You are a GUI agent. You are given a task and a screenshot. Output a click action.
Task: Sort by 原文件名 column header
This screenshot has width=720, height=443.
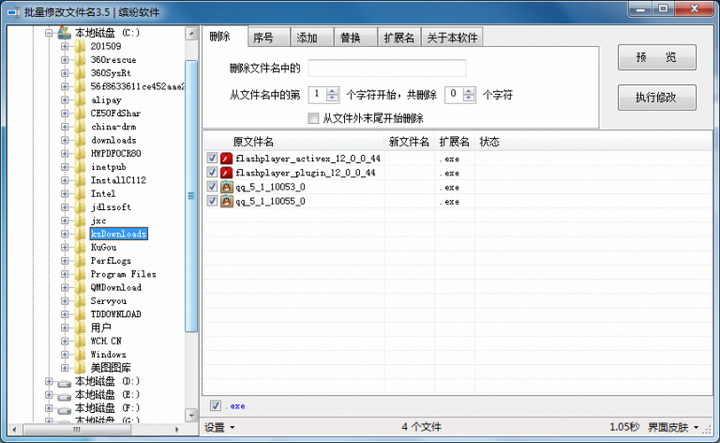coord(294,142)
